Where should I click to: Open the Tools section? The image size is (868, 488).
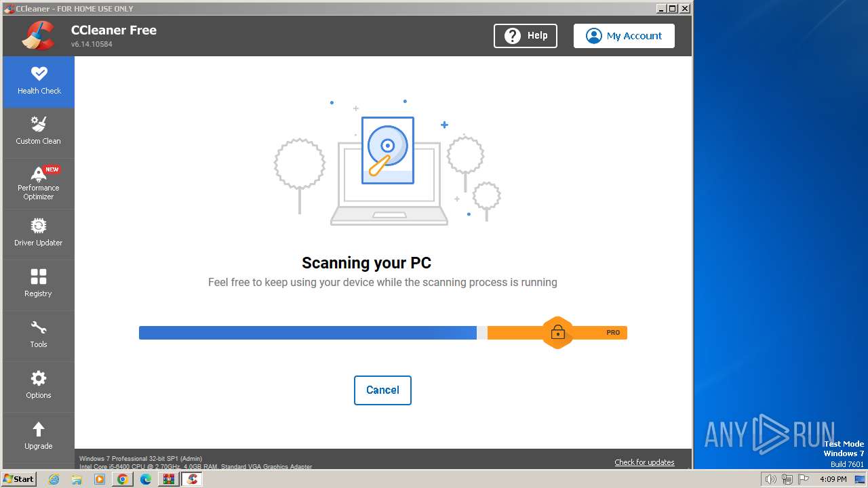tap(39, 335)
